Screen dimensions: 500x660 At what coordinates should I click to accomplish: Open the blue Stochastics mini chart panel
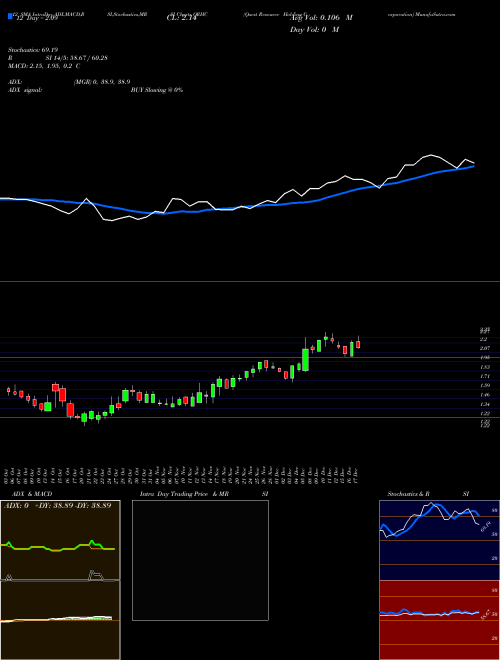click(437, 540)
